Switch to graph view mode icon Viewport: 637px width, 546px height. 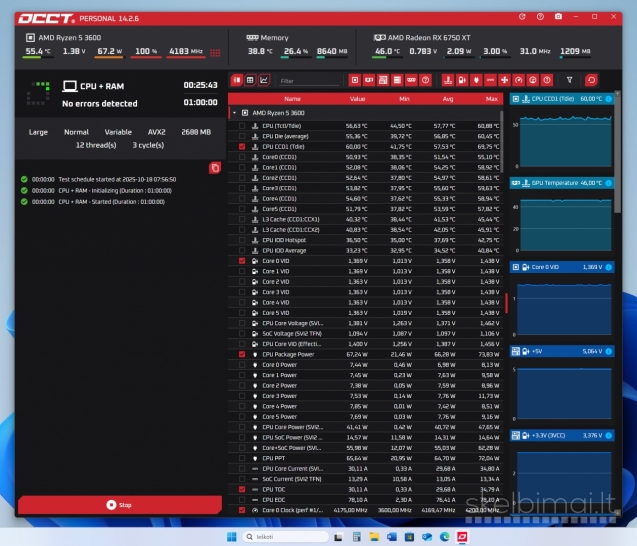264,80
